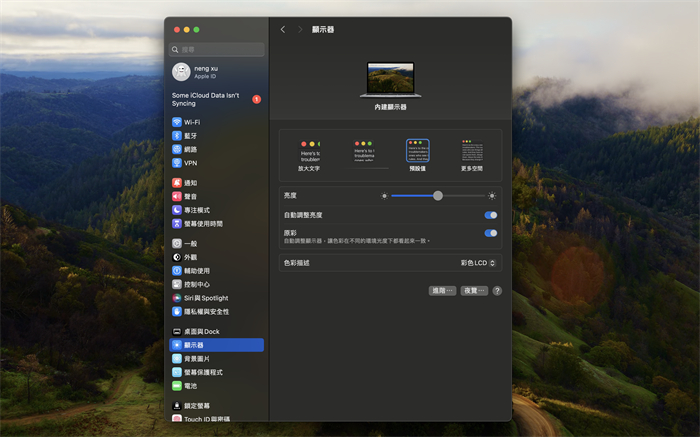Click the help question mark button
The image size is (700, 437).
497,291
